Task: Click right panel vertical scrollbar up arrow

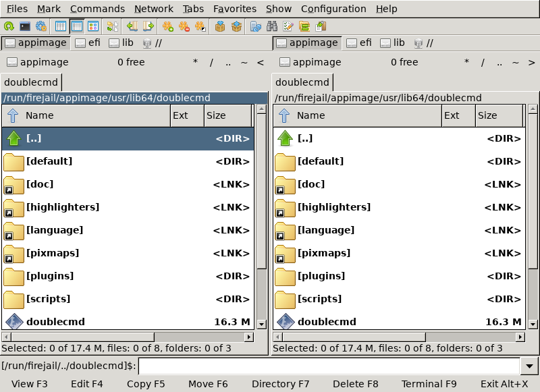Action: point(533,109)
